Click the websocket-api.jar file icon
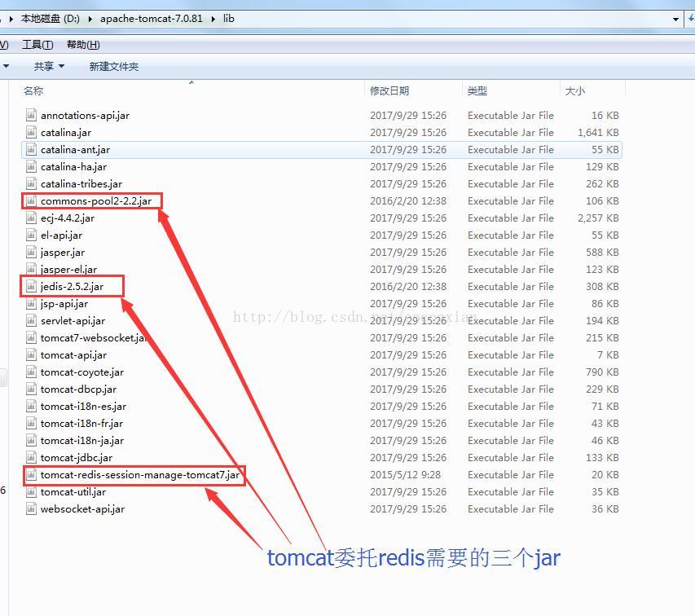This screenshot has width=695, height=616. click(x=31, y=508)
